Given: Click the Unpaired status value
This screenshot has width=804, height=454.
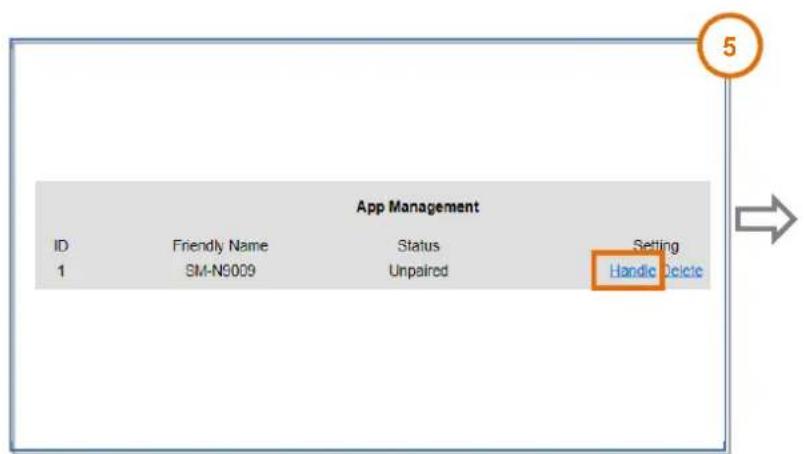Looking at the screenshot, I should (x=418, y=271).
